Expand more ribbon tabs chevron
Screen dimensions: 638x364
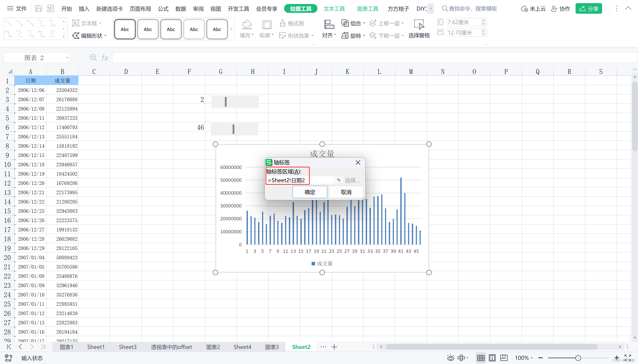pos(431,8)
